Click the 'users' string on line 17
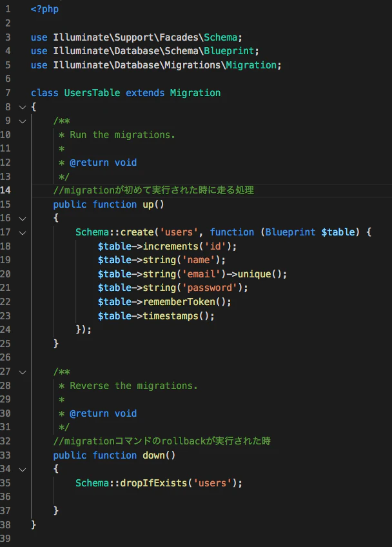392x547 pixels. click(x=179, y=232)
